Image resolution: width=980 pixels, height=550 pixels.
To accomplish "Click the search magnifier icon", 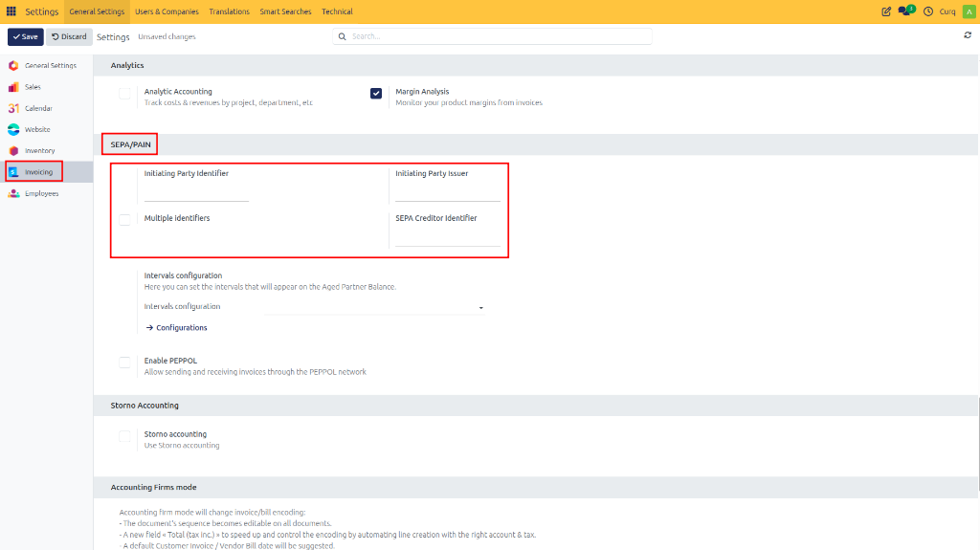I will tap(342, 36).
